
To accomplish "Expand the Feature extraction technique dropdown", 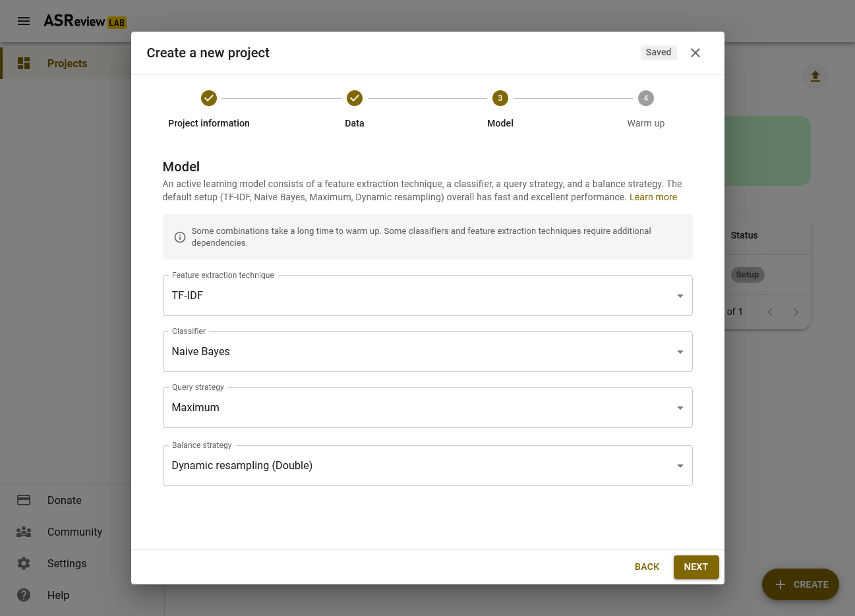I will click(x=427, y=295).
